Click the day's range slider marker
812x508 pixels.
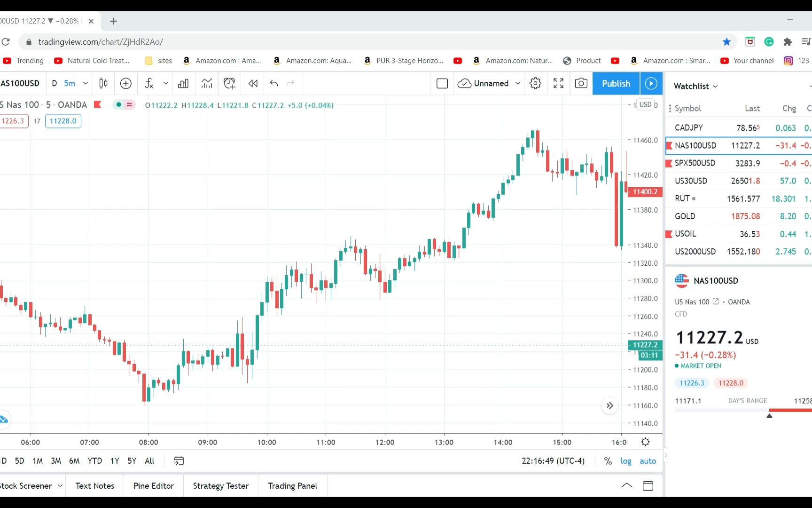click(769, 415)
